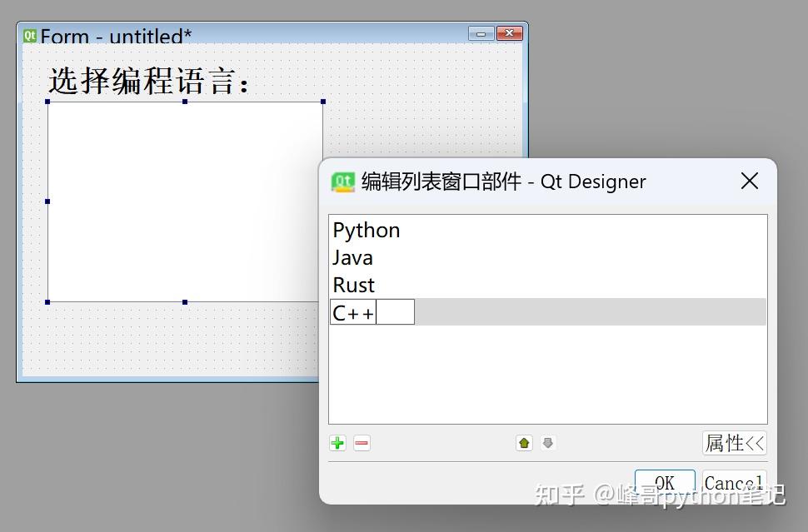Move selected item down with gray arrow icon
The image size is (808, 532).
(548, 443)
